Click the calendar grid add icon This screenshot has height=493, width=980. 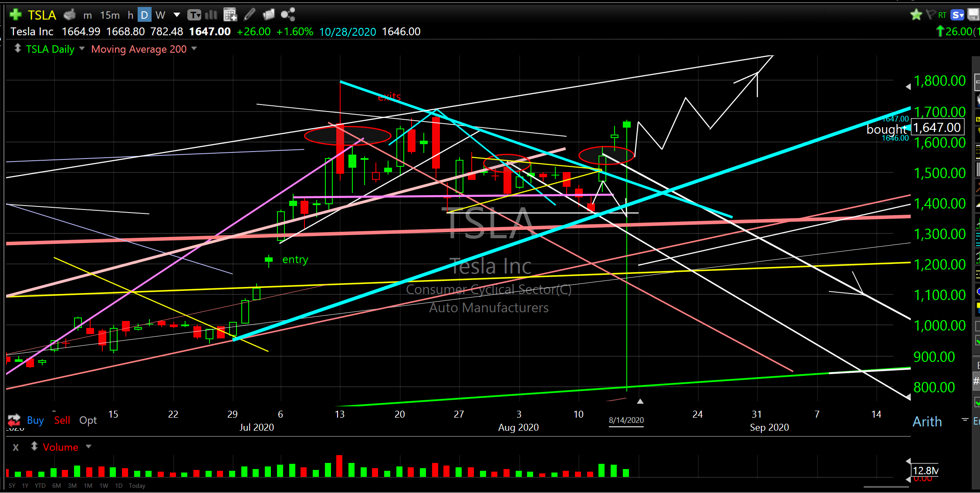tap(230, 15)
